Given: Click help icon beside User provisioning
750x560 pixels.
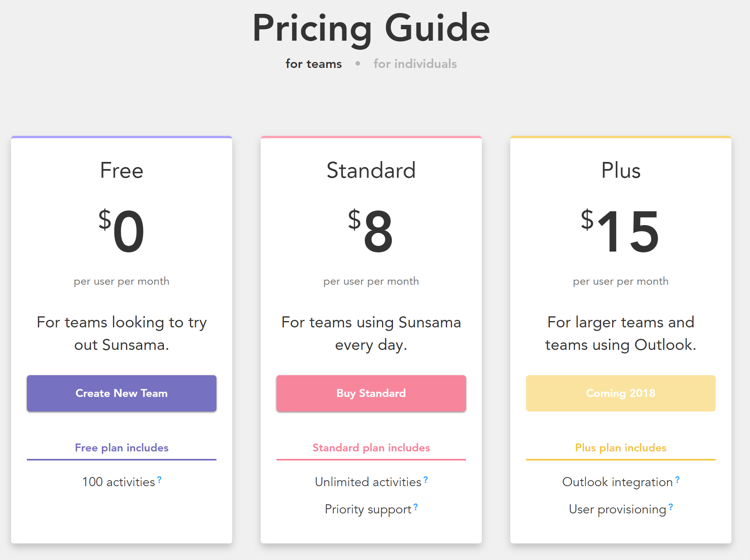Looking at the screenshot, I should (671, 507).
